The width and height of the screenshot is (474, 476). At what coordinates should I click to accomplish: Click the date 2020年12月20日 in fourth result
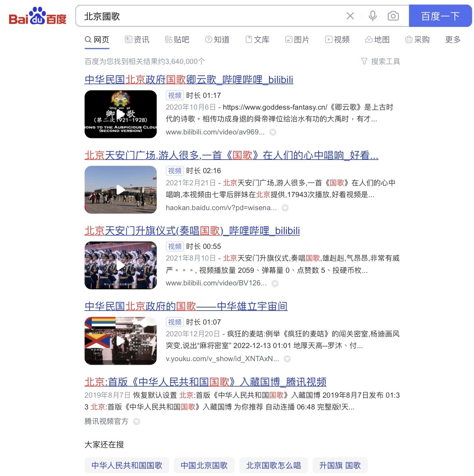(193, 334)
